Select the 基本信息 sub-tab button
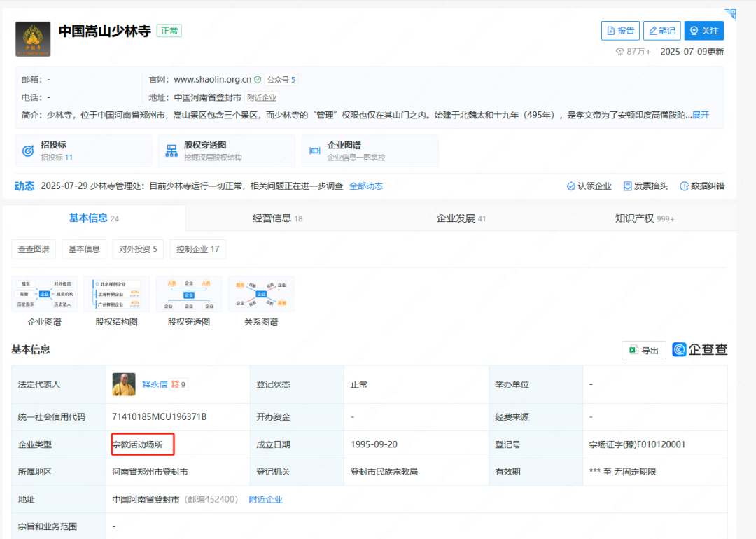Screen dimensions: 756x539 tap(84, 249)
